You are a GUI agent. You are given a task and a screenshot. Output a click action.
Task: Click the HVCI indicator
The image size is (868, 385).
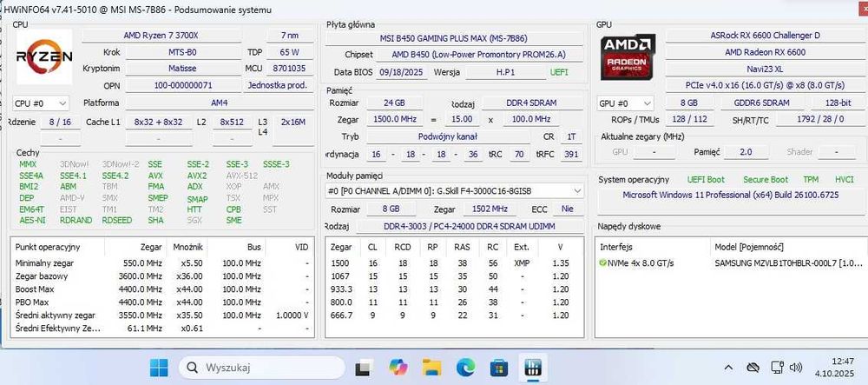click(x=845, y=180)
